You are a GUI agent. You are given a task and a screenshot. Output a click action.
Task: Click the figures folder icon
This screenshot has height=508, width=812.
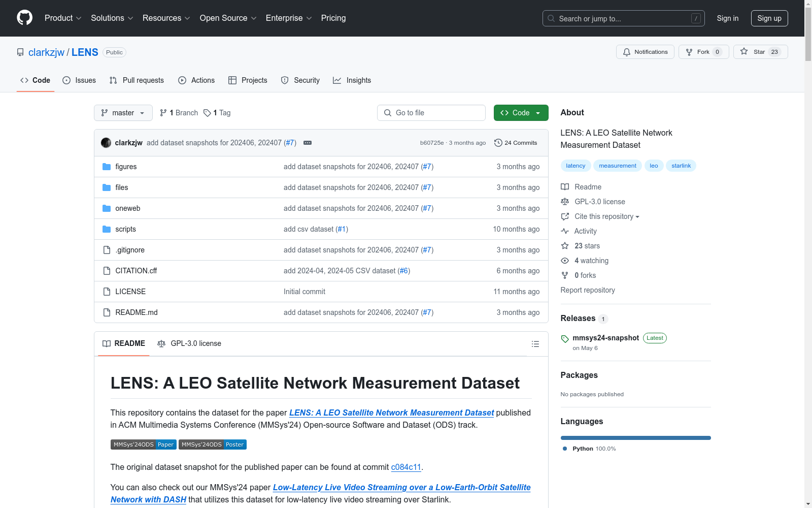pos(107,167)
